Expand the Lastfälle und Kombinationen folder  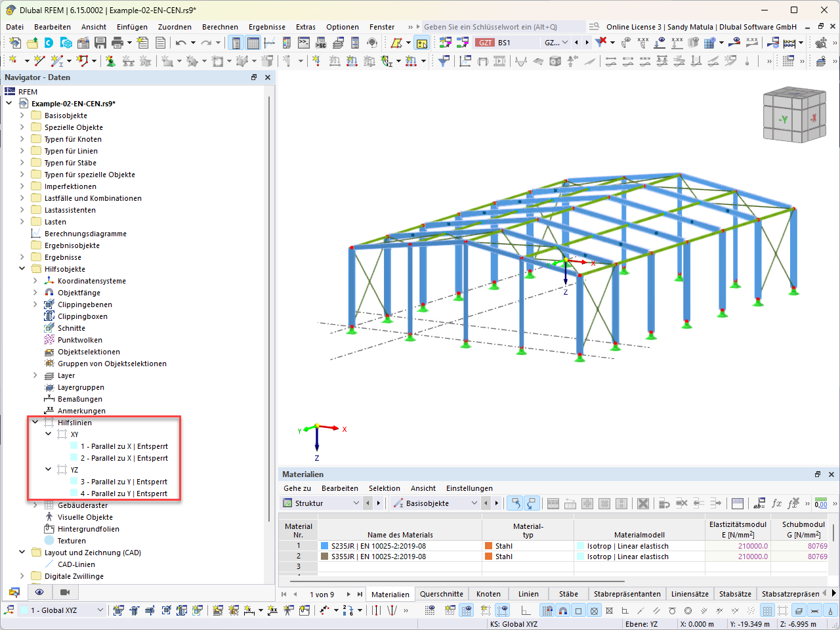click(x=22, y=198)
